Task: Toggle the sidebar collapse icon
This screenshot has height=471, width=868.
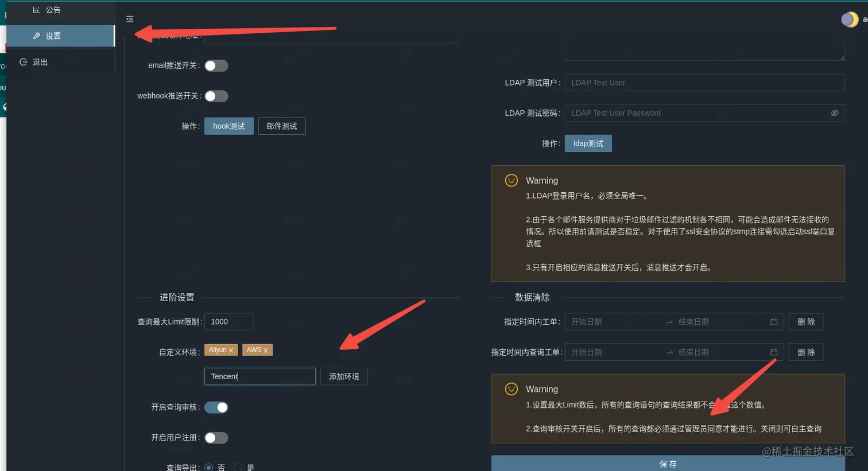Action: pyautogui.click(x=130, y=19)
